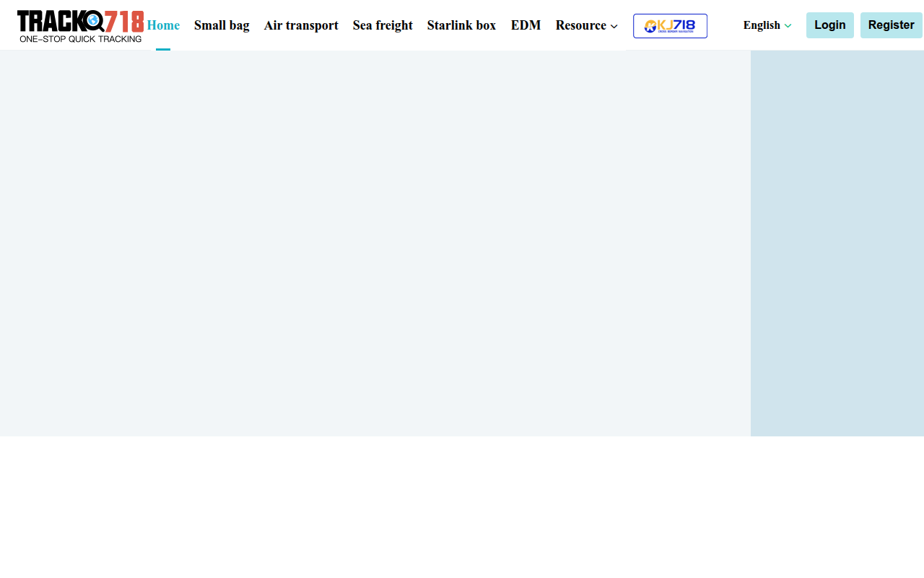
Task: Open the English language selector
Action: coord(767,25)
